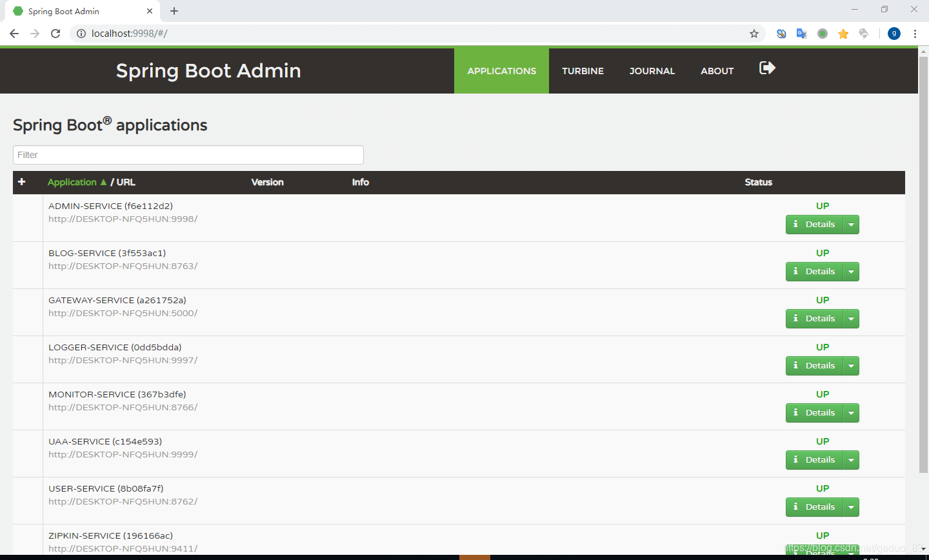Screen dimensions: 929x560
Task: Click URL http://DESKTOP-NFQ5HUN:9999/
Action: [x=123, y=454]
